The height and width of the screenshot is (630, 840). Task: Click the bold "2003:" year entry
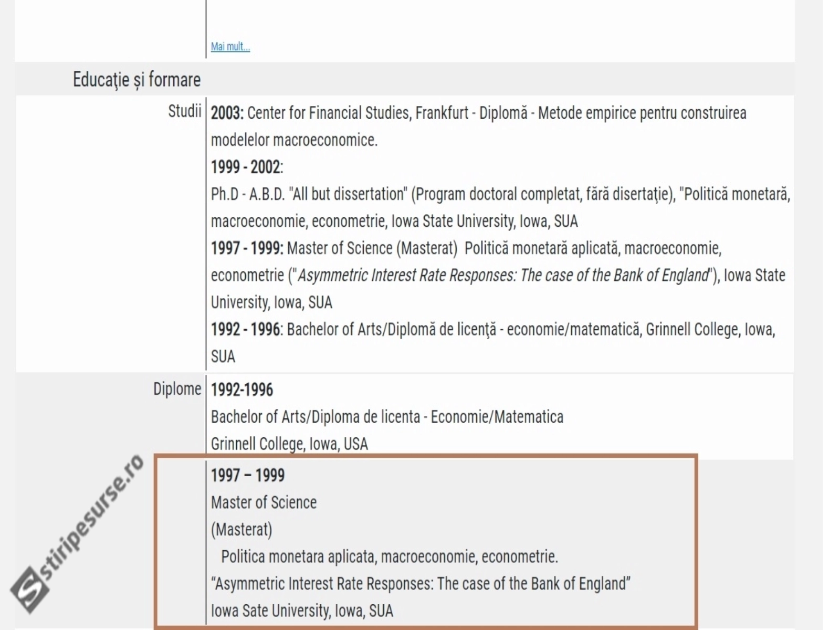[x=227, y=113]
